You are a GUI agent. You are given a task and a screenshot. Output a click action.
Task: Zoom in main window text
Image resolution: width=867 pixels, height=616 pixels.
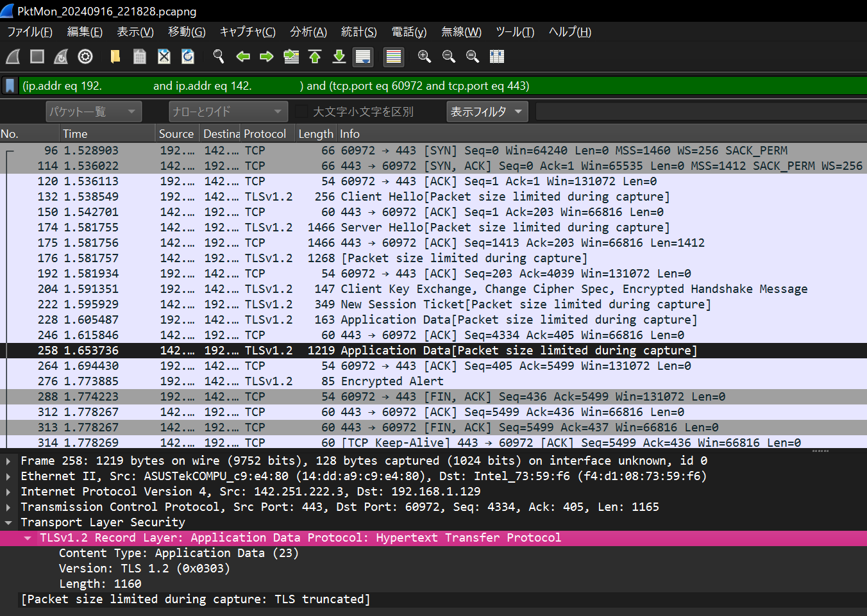425,57
